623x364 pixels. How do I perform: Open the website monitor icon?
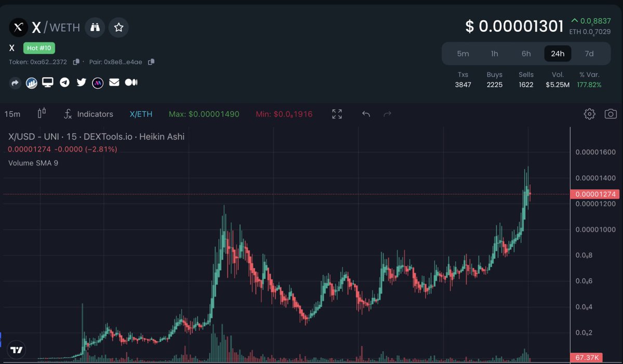(x=48, y=82)
